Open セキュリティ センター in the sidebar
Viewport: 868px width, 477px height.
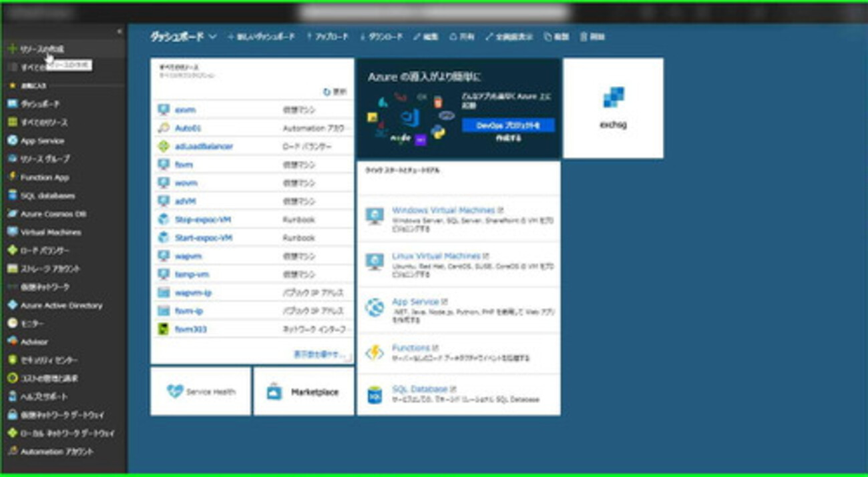point(49,360)
